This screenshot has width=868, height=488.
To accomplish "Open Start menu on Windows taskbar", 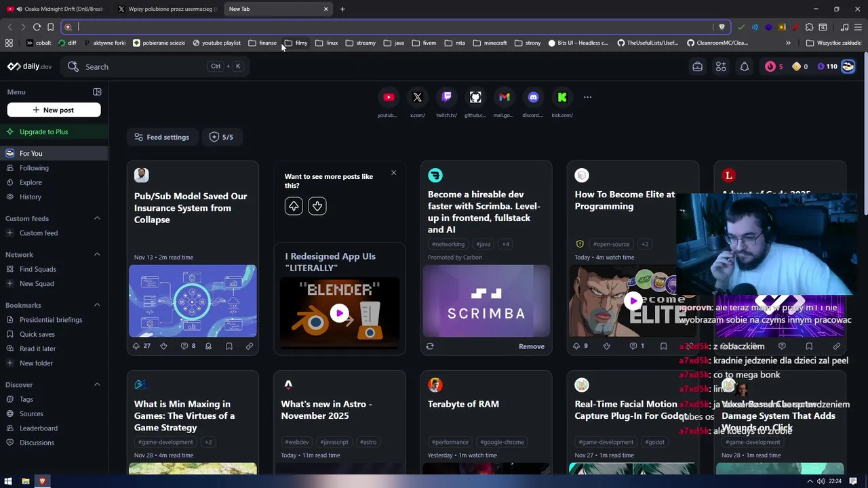I will pyautogui.click(x=8, y=481).
